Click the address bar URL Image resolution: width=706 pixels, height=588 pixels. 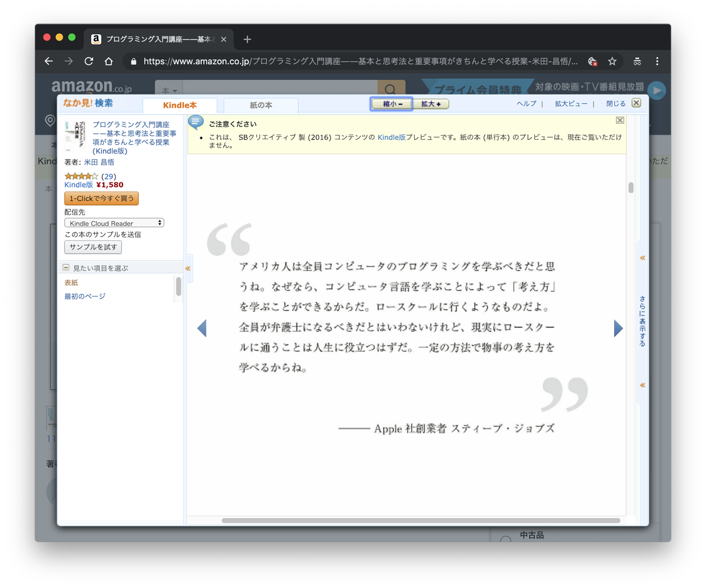pos(361,61)
